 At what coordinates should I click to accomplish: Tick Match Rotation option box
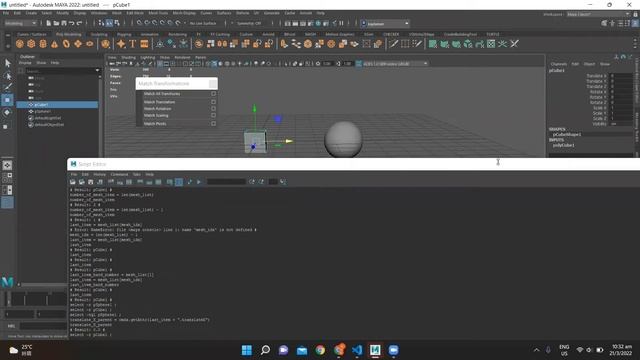[x=213, y=109]
